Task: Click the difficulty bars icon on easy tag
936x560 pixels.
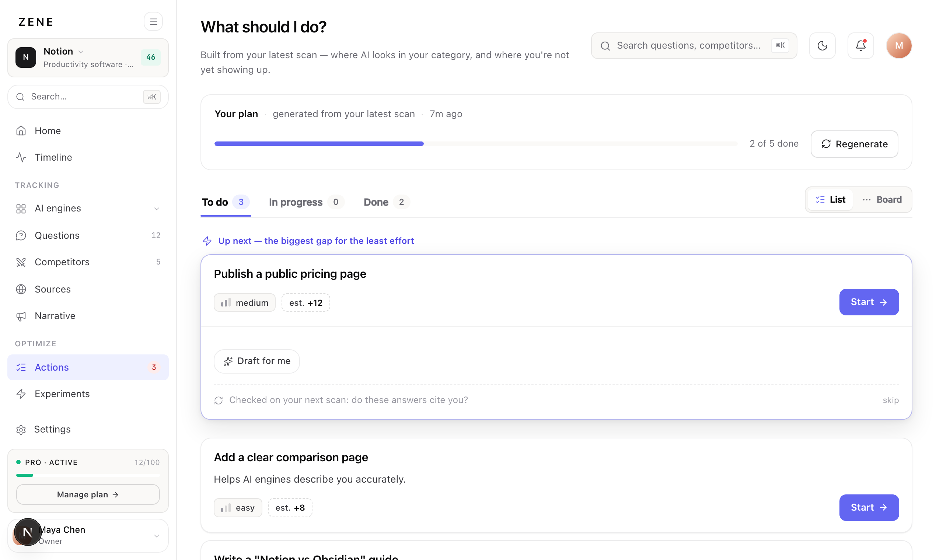Action: pos(226,508)
